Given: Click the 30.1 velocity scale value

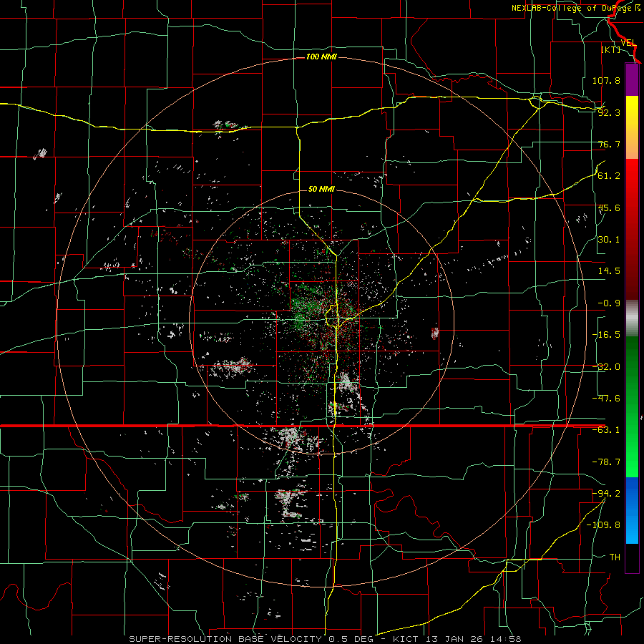Looking at the screenshot, I should (x=609, y=240).
